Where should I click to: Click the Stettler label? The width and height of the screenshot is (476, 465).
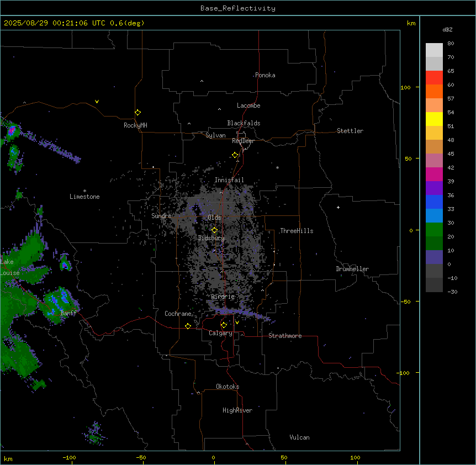pyautogui.click(x=350, y=131)
